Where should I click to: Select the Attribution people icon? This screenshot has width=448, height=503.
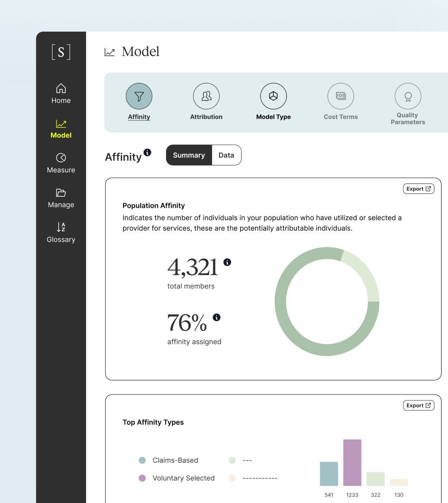click(206, 96)
